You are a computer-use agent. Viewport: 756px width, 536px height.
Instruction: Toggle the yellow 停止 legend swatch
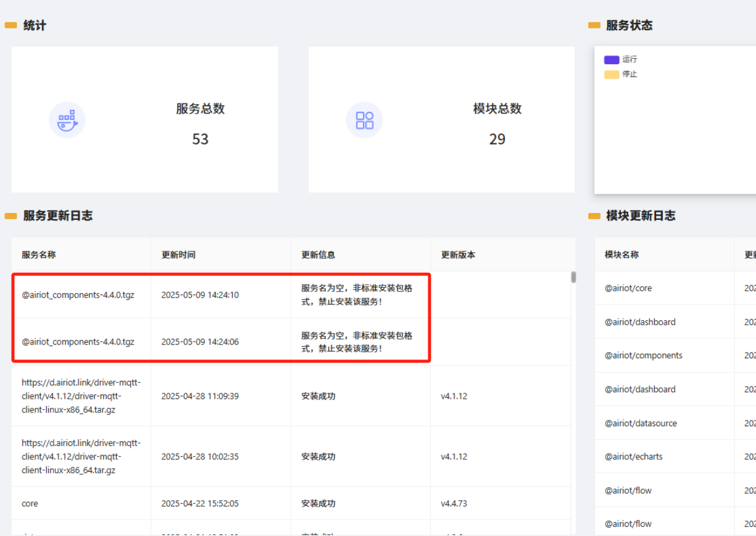(x=612, y=74)
